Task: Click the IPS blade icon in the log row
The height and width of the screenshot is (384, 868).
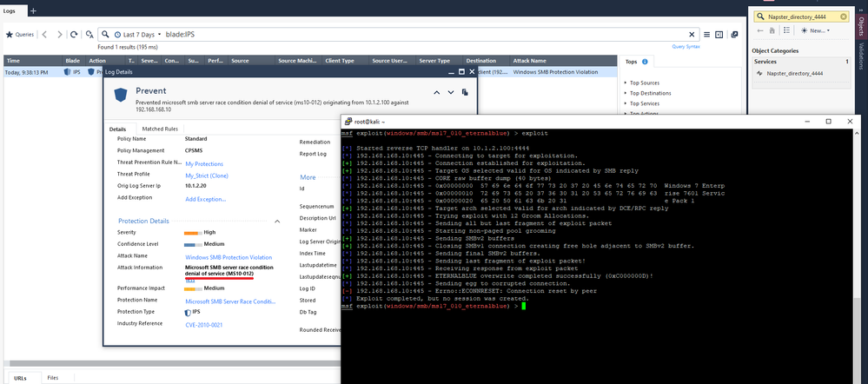Action: click(67, 72)
